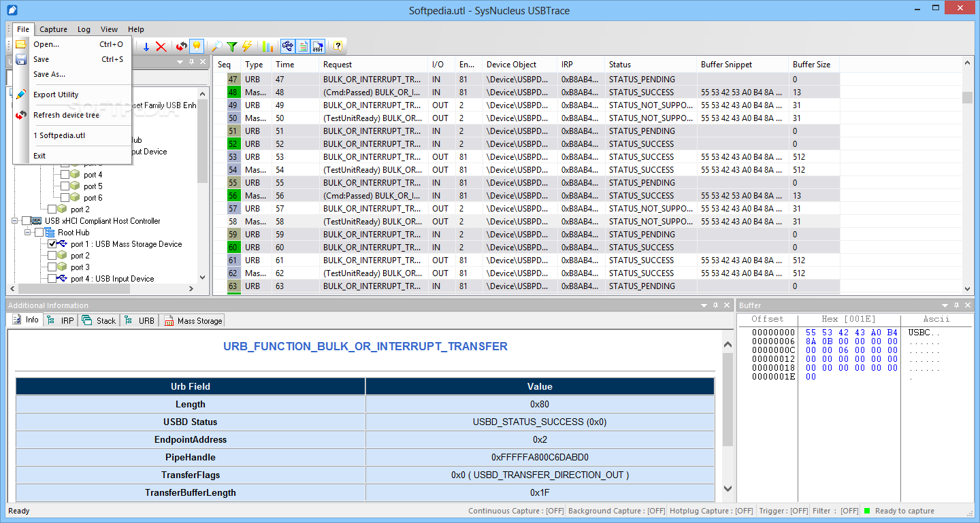980x523 pixels.
Task: Toggle the light bulb toolbar icon
Action: 197,46
